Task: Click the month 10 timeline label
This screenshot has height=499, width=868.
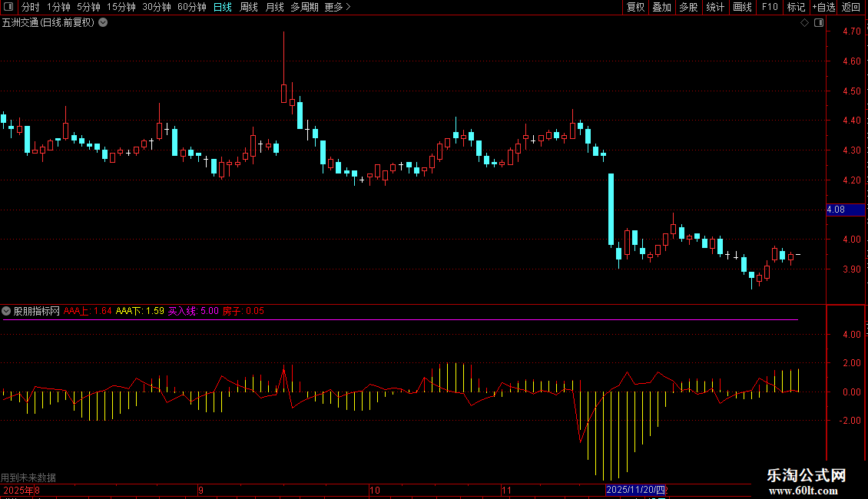Action: [375, 490]
